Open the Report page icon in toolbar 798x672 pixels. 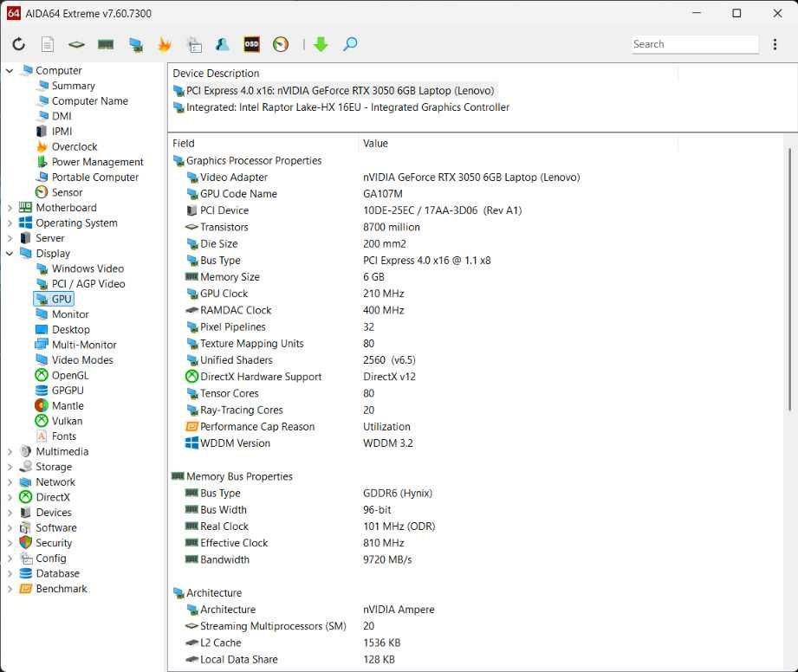(x=48, y=44)
